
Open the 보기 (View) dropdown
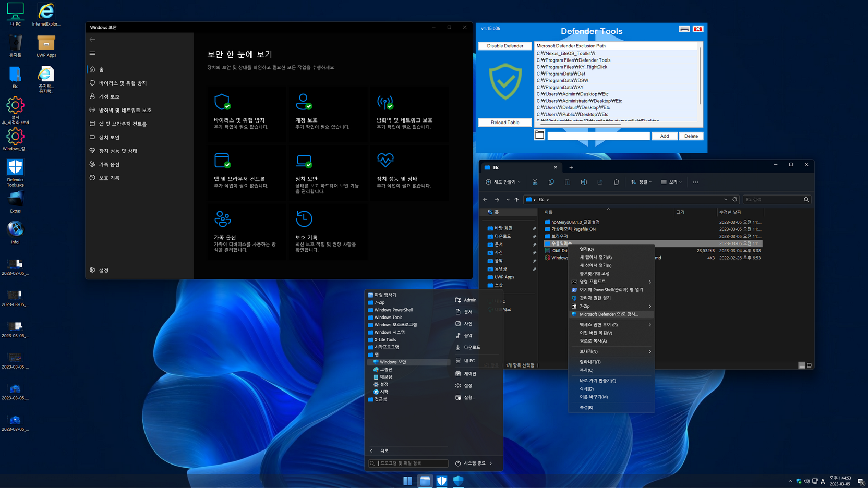[x=671, y=182]
